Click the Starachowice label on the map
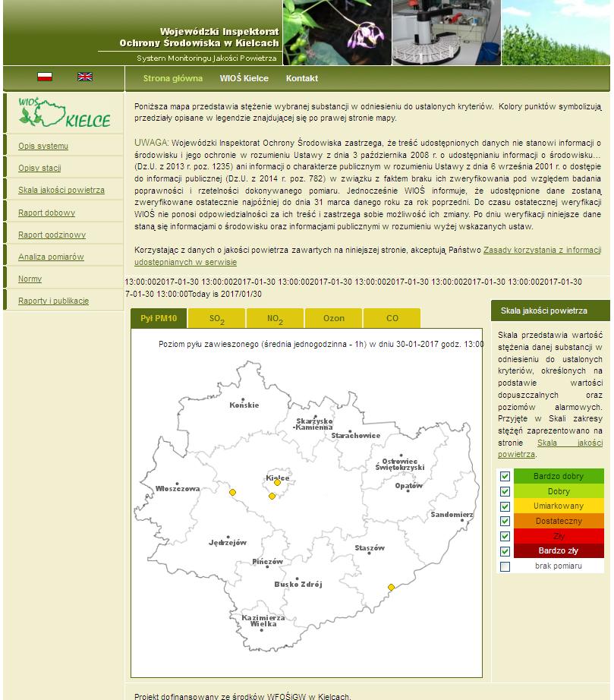This screenshot has height=700, width=614. click(356, 435)
